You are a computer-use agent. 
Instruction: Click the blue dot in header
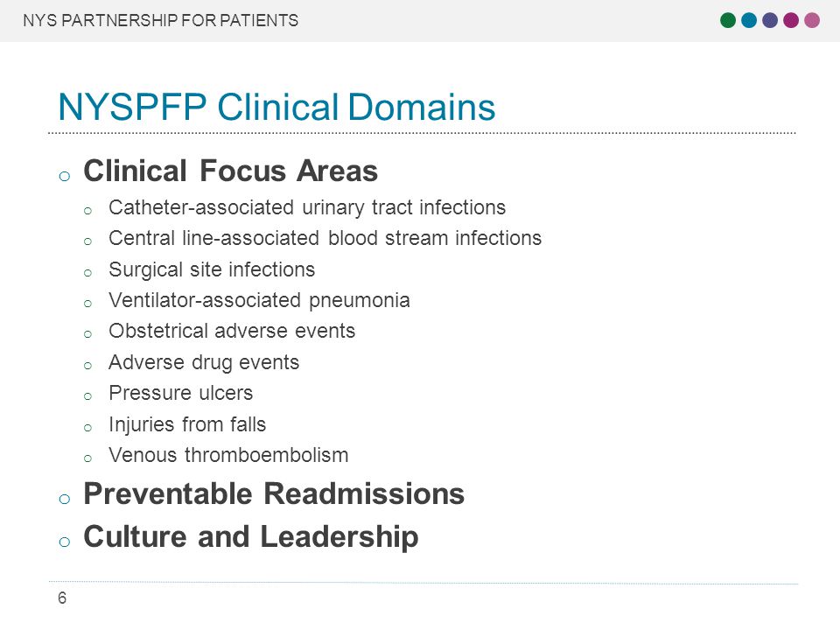coord(749,20)
